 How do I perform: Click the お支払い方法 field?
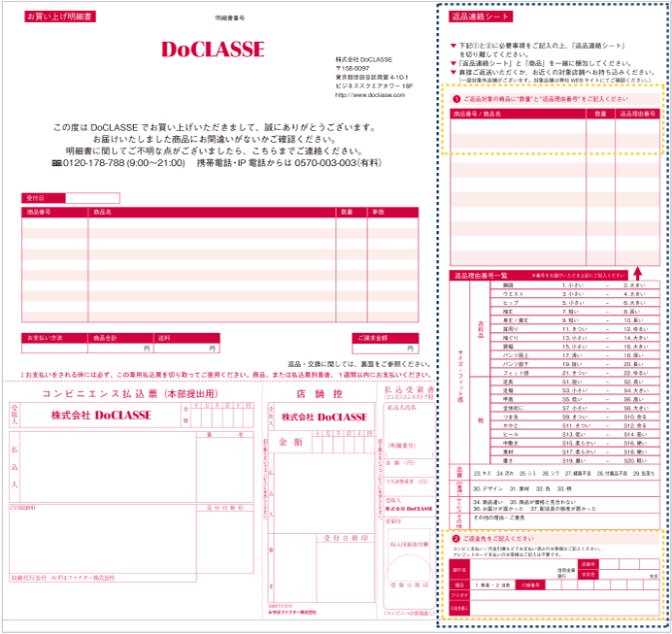pos(54,349)
